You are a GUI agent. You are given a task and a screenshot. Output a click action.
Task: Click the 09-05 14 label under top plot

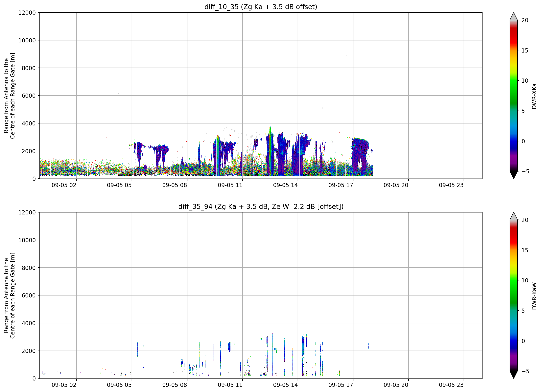pyautogui.click(x=285, y=185)
